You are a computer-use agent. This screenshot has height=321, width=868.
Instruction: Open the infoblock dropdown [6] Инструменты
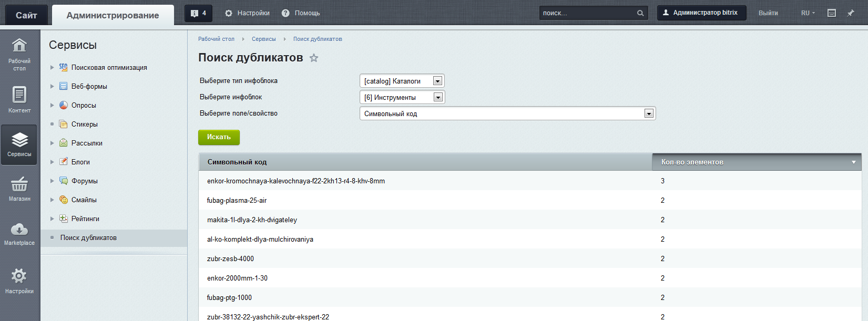pyautogui.click(x=402, y=97)
